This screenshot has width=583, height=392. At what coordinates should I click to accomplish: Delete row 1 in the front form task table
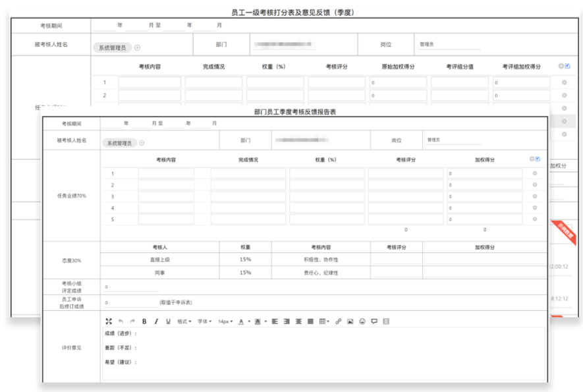535,173
